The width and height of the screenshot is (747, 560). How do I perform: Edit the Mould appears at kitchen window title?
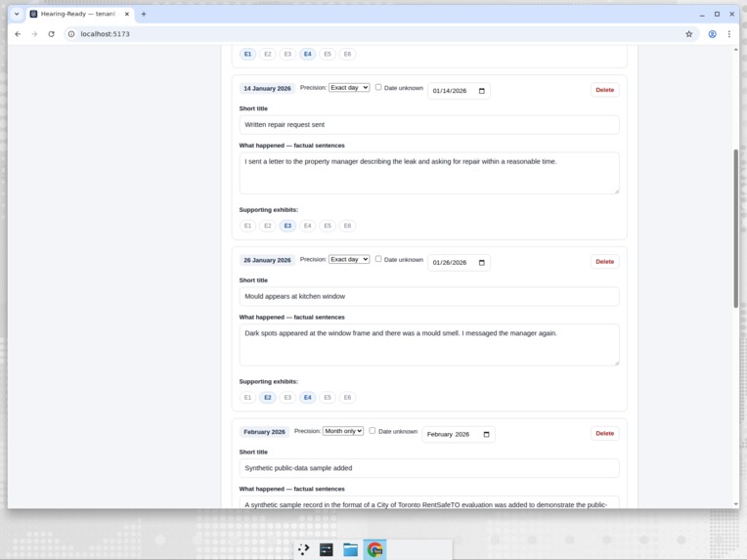point(429,297)
